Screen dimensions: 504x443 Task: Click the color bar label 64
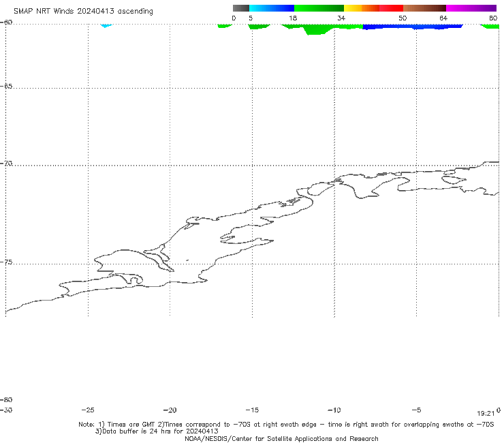443,18
